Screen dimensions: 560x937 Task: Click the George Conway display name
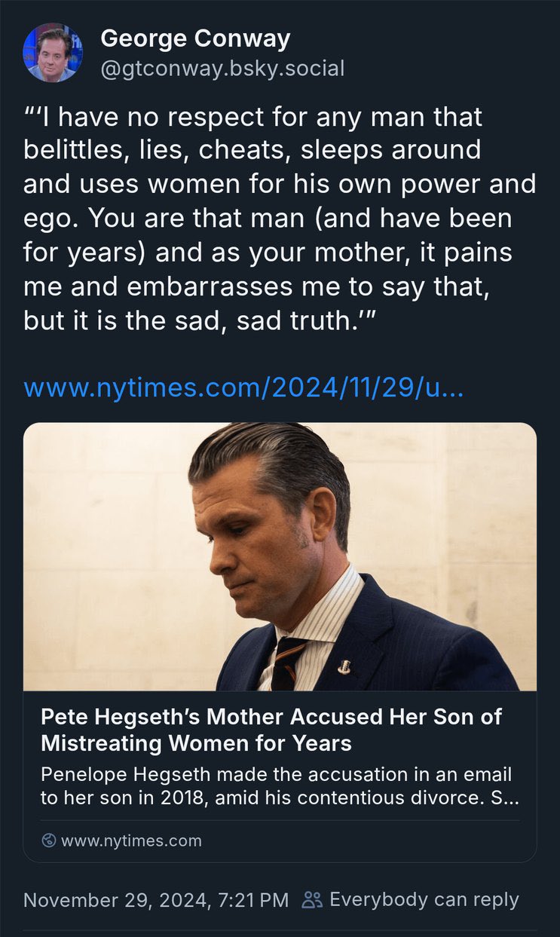(195, 38)
